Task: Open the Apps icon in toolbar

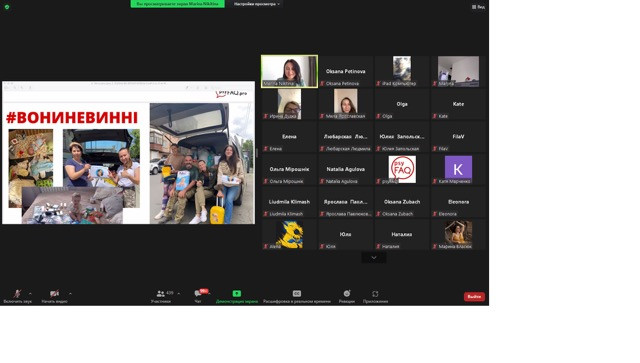Action: tap(375, 294)
